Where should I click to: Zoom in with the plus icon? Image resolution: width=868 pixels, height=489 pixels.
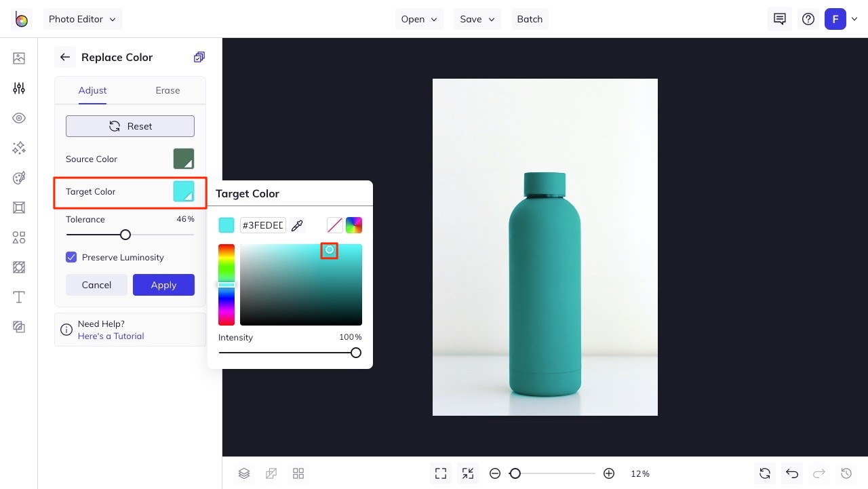coord(609,473)
